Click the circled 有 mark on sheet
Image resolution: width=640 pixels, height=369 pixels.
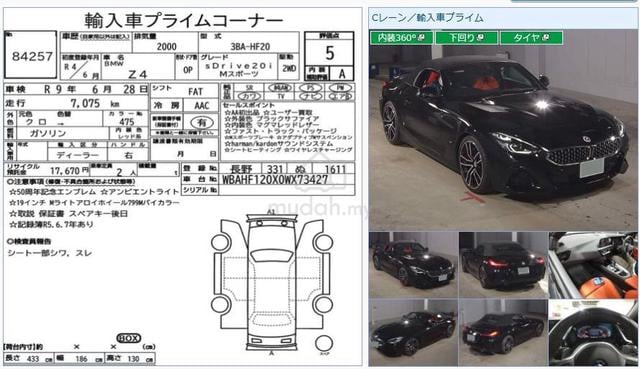(202, 122)
